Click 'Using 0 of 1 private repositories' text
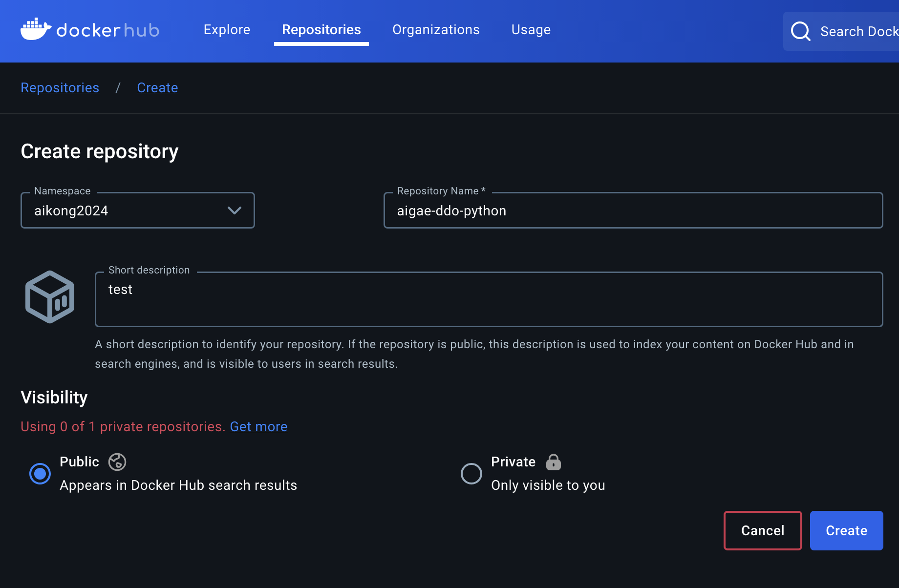The height and width of the screenshot is (588, 899). click(x=123, y=427)
